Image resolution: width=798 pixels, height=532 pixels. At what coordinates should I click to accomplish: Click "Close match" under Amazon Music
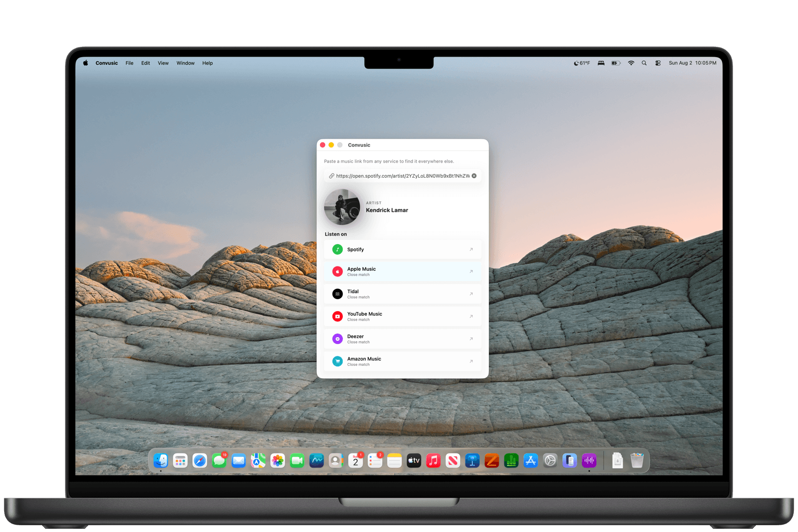(x=358, y=365)
